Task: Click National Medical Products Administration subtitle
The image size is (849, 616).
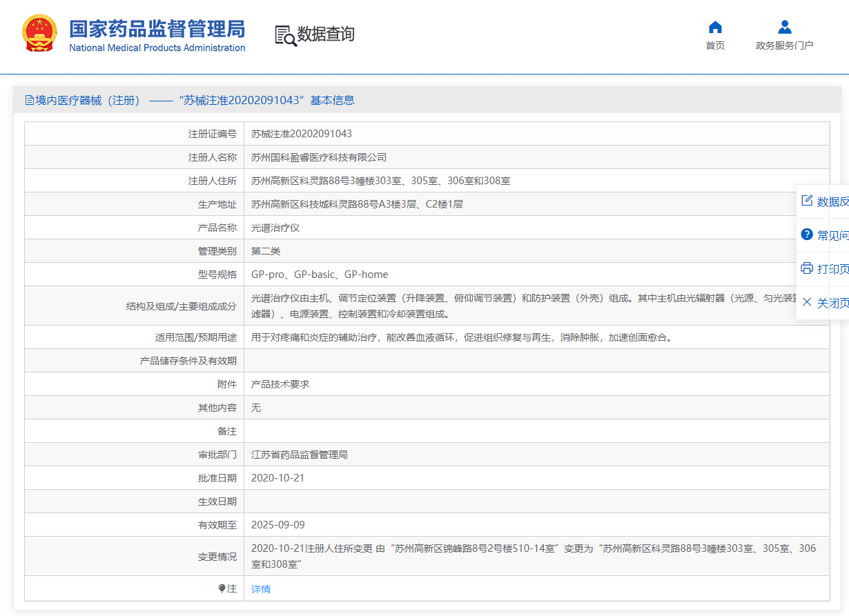Action: (157, 48)
